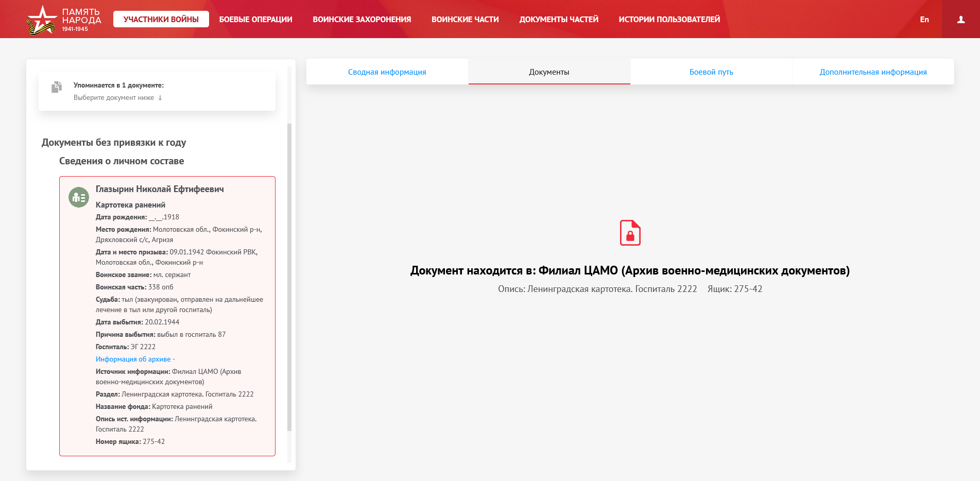Image resolution: width=980 pixels, height=481 pixels.
Task: Select the Глазырин Николай Ефтифеевич record
Action: pos(160,190)
